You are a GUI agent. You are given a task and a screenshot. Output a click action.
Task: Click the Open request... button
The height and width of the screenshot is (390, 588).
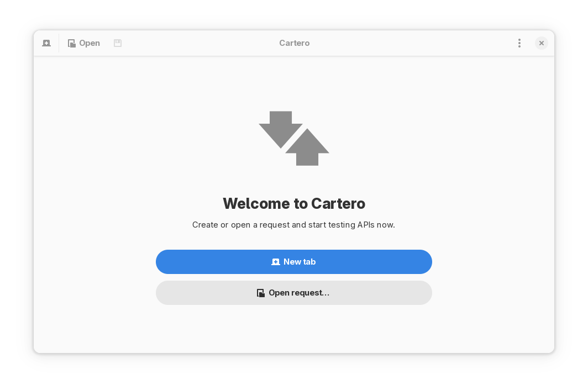294,293
